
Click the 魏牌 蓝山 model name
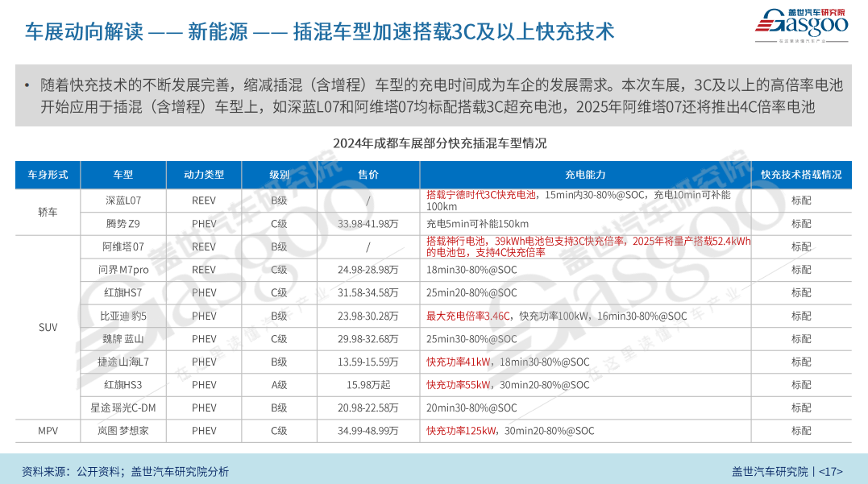point(123,339)
